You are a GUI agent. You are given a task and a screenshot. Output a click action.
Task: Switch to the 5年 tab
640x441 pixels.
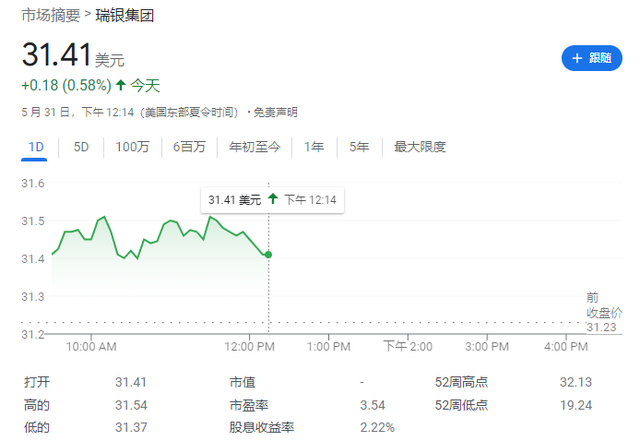359,147
